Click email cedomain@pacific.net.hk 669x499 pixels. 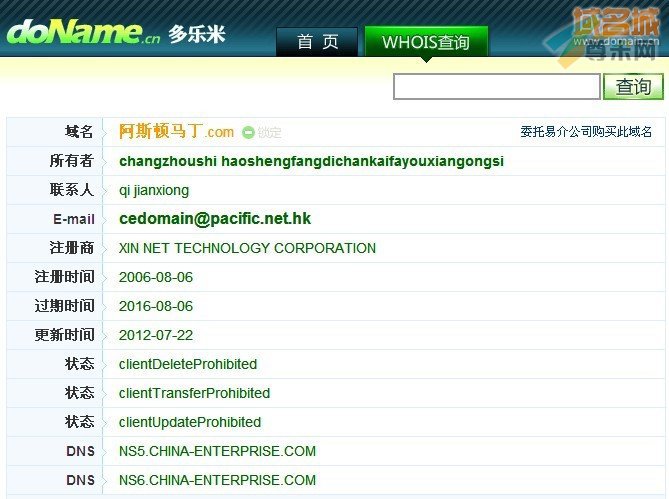pos(215,219)
